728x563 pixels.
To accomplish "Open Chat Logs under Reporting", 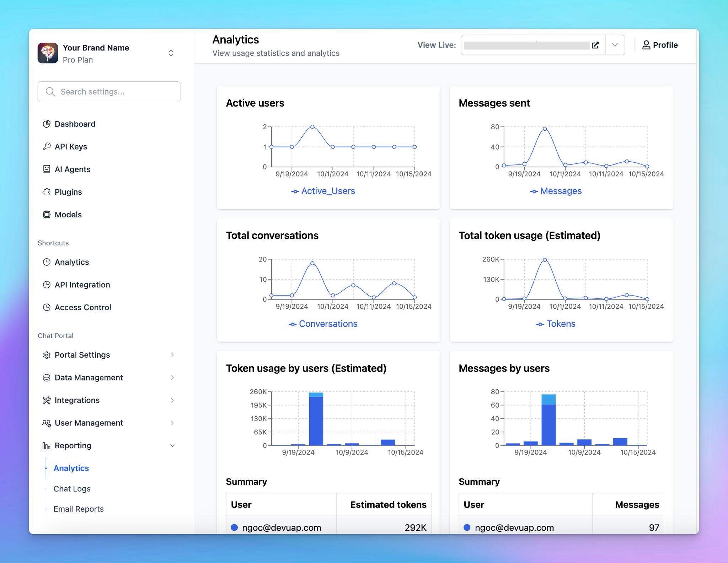I will coord(72,489).
